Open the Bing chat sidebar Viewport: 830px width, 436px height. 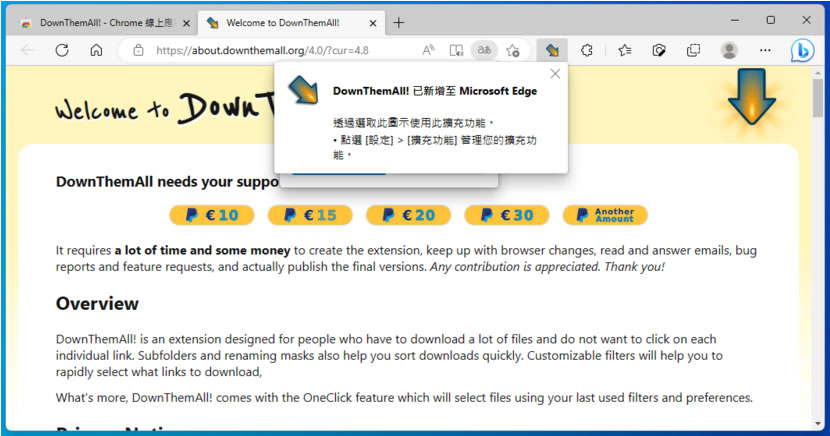coord(802,51)
